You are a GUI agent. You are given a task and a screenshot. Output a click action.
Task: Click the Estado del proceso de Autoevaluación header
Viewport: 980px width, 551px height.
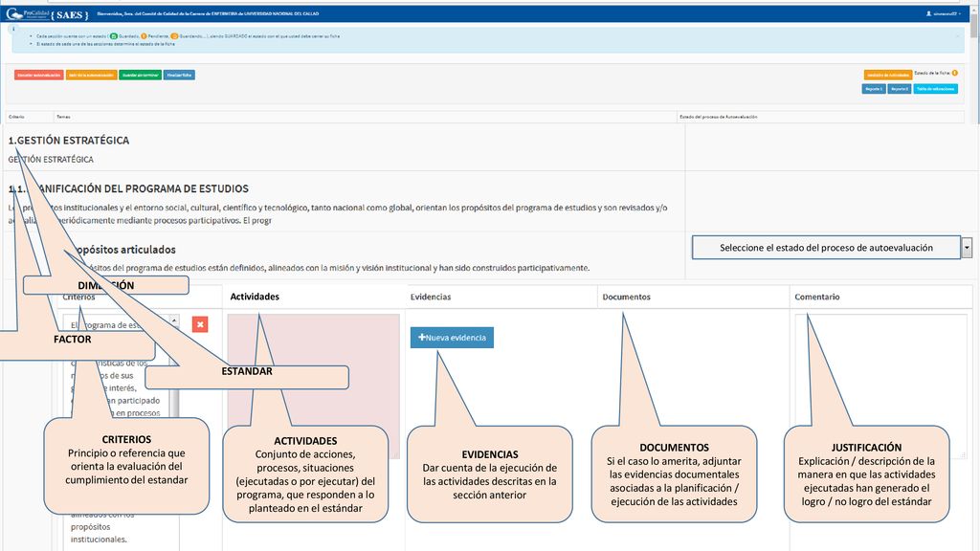pyautogui.click(x=719, y=117)
